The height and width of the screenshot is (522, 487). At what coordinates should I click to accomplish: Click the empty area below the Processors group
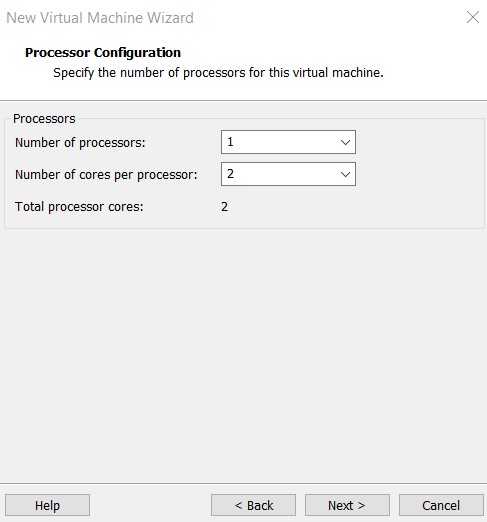tap(243, 355)
